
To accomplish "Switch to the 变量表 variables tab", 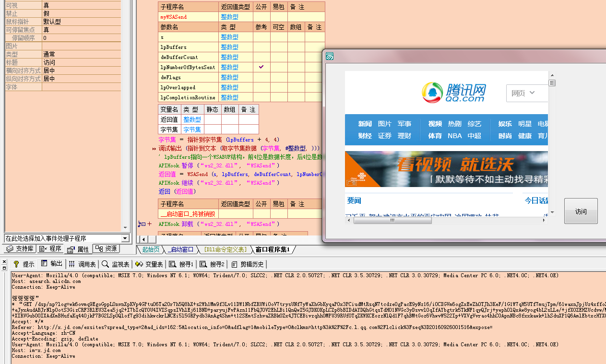I will pos(150,264).
